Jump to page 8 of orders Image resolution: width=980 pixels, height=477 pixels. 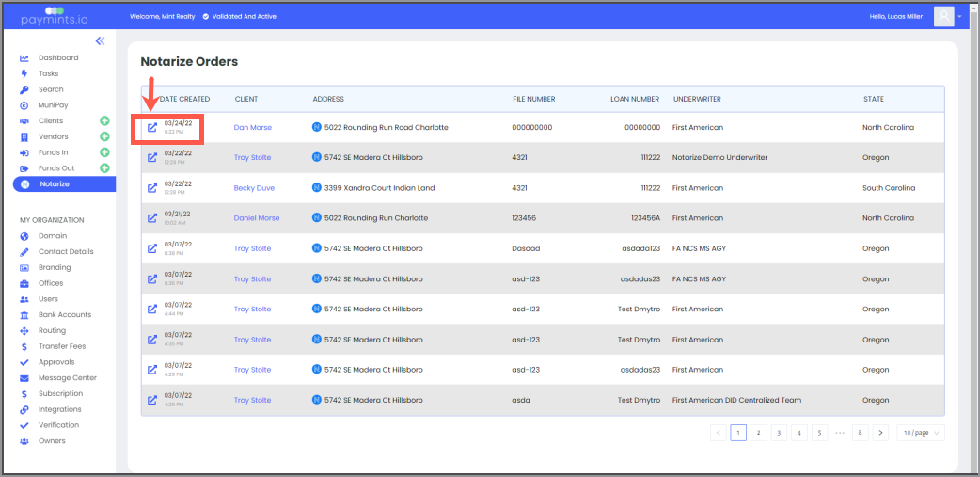[860, 433]
